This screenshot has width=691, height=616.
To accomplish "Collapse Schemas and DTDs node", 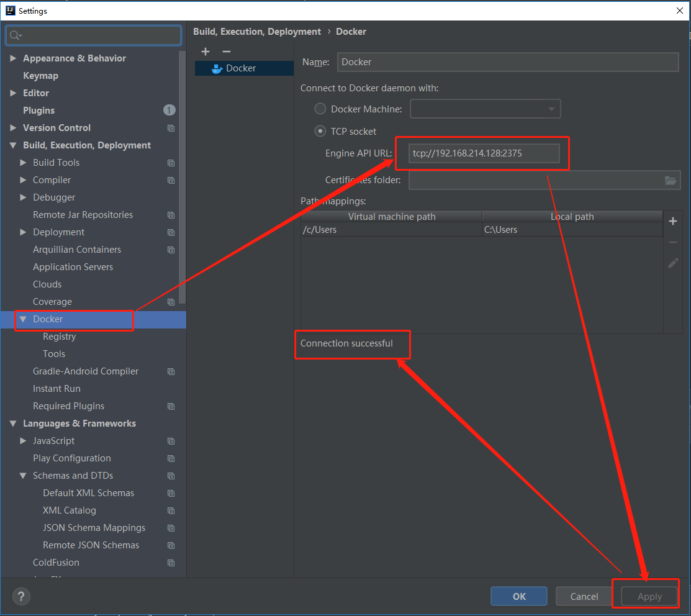I will pos(23,476).
